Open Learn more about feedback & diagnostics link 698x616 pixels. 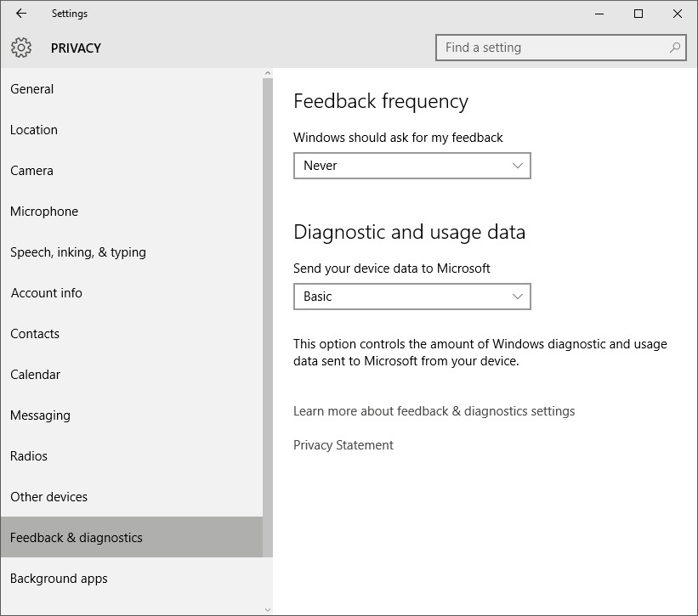point(434,411)
